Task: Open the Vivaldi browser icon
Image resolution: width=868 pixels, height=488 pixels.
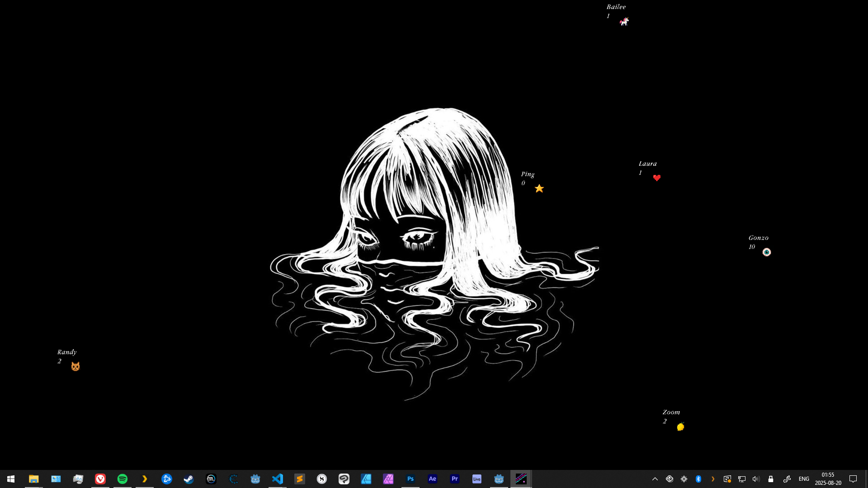Action: 100,479
